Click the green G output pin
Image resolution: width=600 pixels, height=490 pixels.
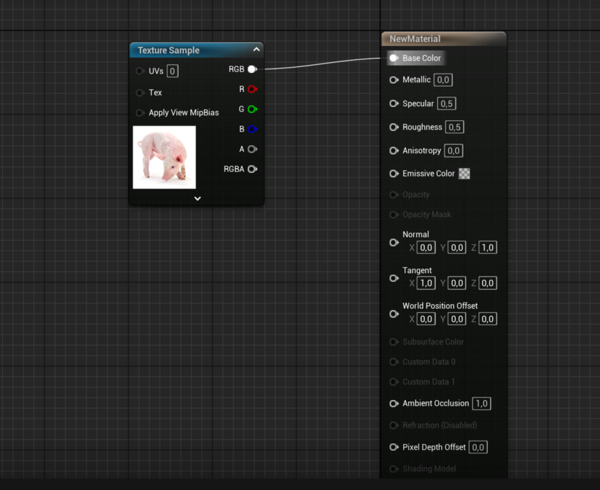252,109
